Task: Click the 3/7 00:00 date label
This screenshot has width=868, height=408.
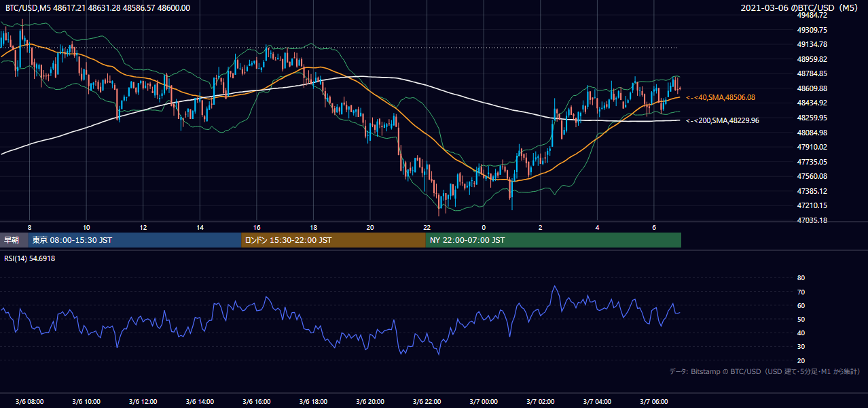Action: (484, 401)
